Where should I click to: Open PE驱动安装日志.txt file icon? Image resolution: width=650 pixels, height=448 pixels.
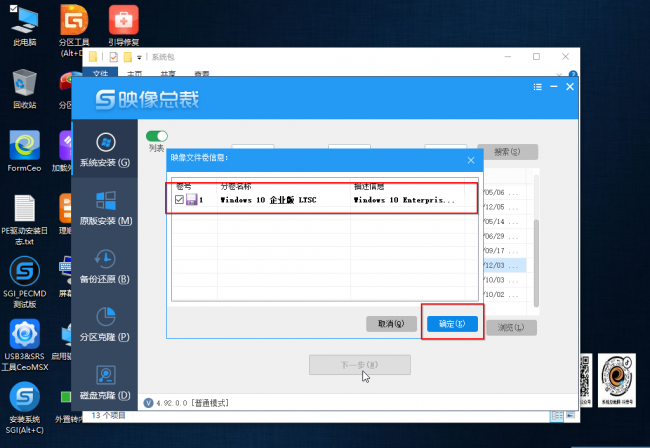(x=24, y=220)
